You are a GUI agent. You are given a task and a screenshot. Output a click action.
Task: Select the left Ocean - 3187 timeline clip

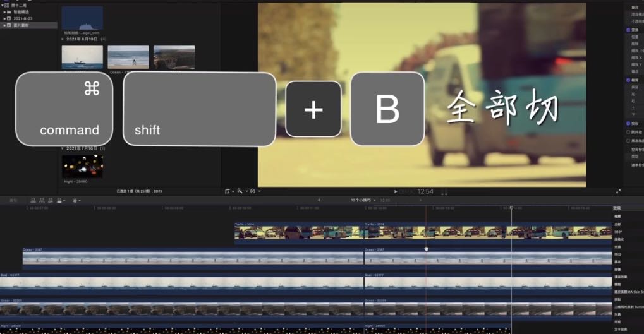pyautogui.click(x=193, y=258)
